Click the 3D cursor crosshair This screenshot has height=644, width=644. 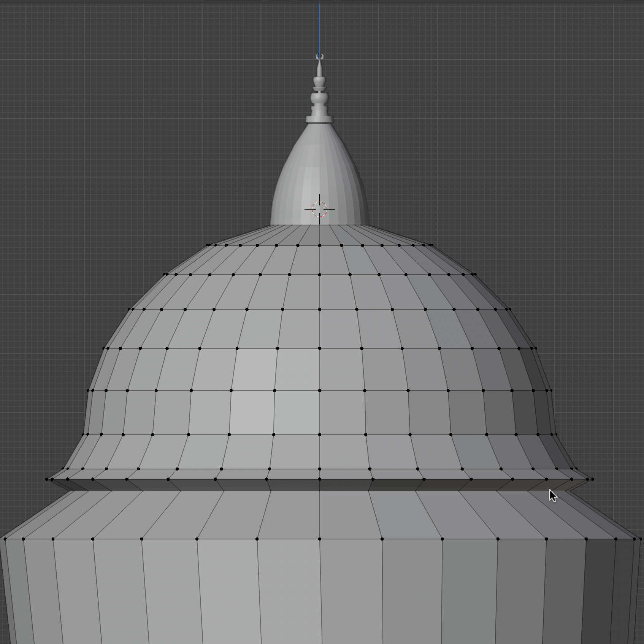click(319, 209)
